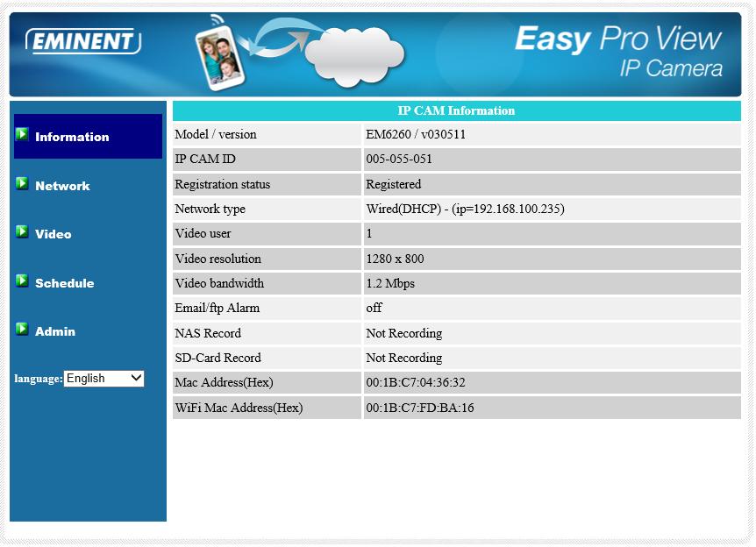The width and height of the screenshot is (756, 547).
Task: Select the Mac address 00:1B:C7:04:36:32
Action: tap(416, 383)
